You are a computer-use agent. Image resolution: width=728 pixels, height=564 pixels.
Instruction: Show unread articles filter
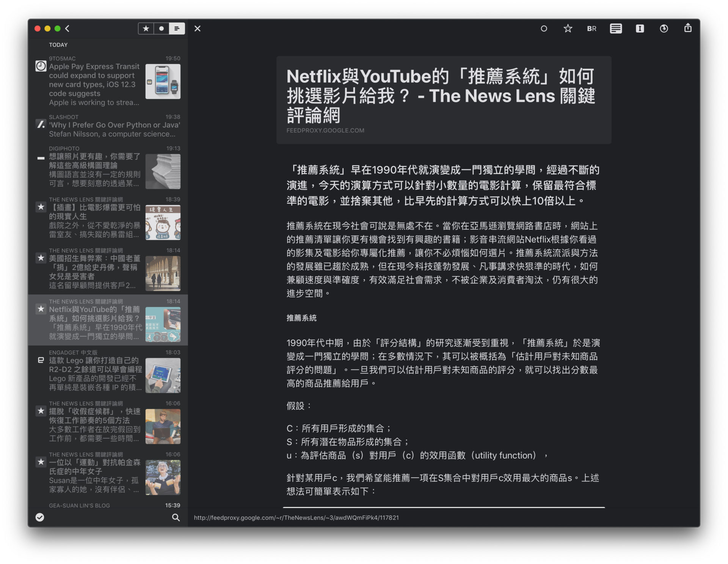tap(162, 28)
